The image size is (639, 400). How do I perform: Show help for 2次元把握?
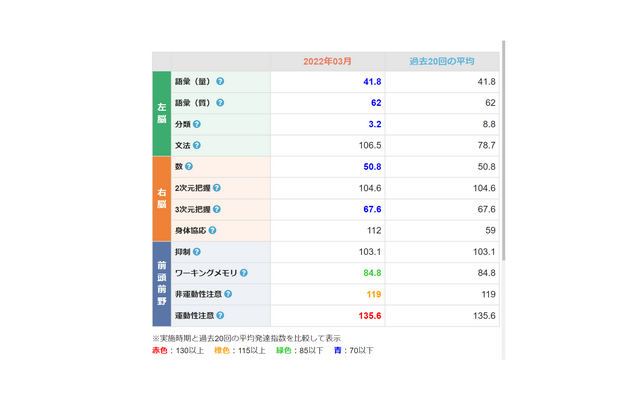coord(217,188)
